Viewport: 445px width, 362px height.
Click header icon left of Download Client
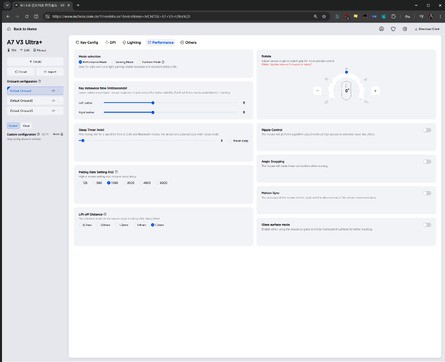point(405,29)
